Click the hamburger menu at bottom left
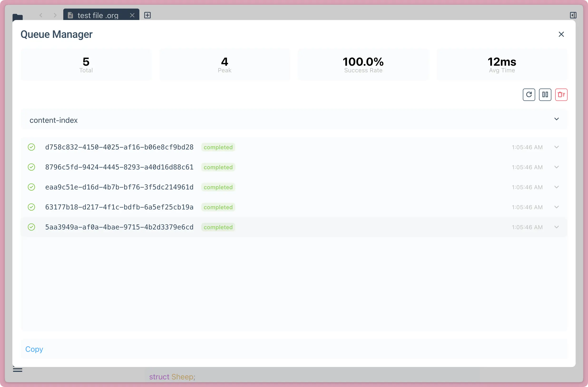 18,370
